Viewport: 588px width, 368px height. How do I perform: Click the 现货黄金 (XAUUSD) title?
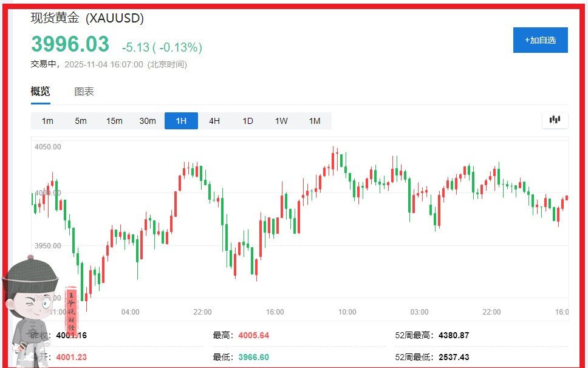click(x=87, y=18)
